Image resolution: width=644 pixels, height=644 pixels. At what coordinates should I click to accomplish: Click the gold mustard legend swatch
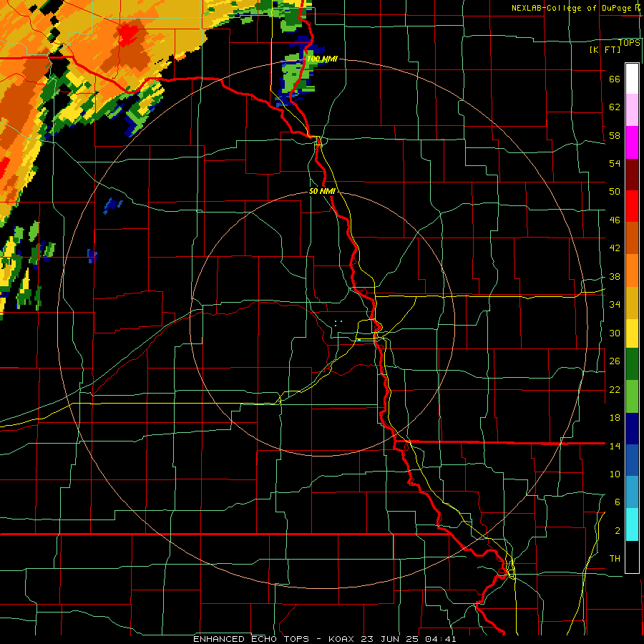pyautogui.click(x=632, y=303)
